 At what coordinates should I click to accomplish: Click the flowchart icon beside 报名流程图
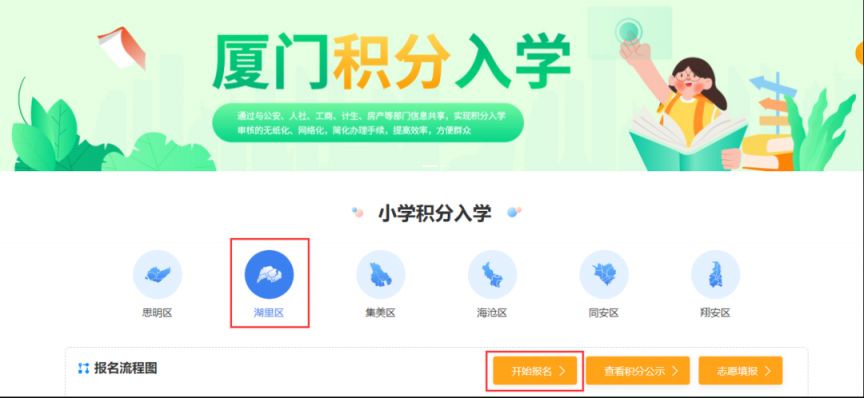(x=83, y=368)
